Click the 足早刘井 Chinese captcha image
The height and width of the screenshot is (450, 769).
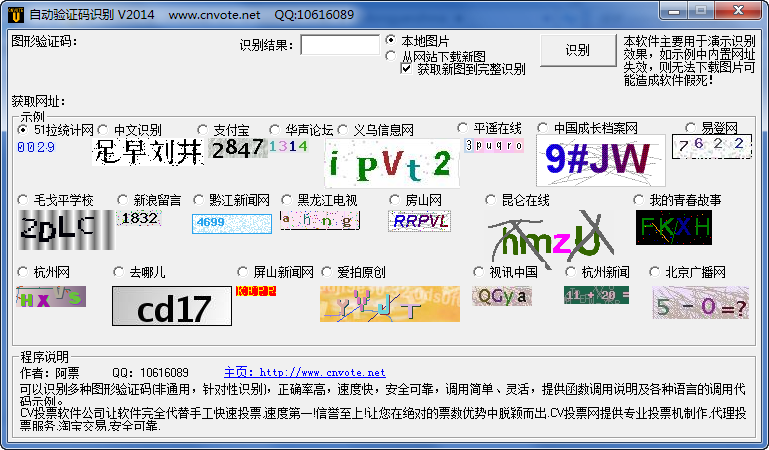point(148,151)
